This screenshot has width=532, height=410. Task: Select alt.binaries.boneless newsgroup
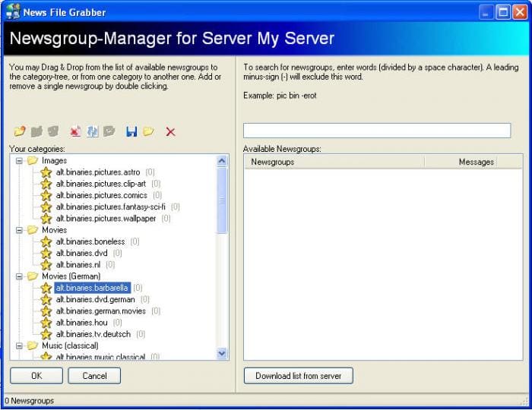[x=90, y=241]
